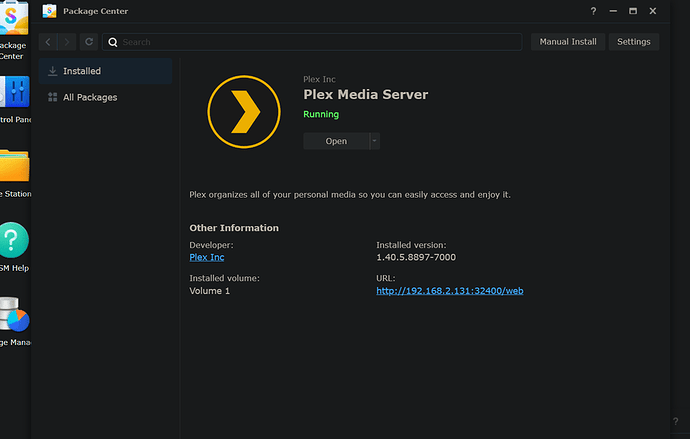Select the Installed section
690x439 pixels.
coord(105,71)
